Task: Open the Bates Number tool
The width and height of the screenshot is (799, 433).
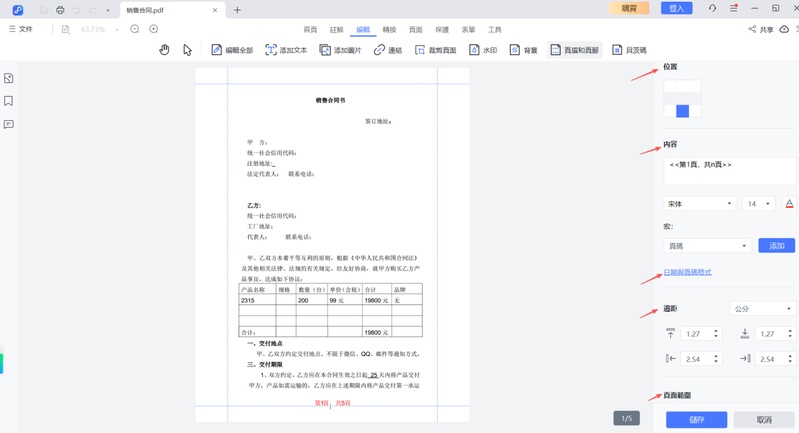Action: click(629, 50)
